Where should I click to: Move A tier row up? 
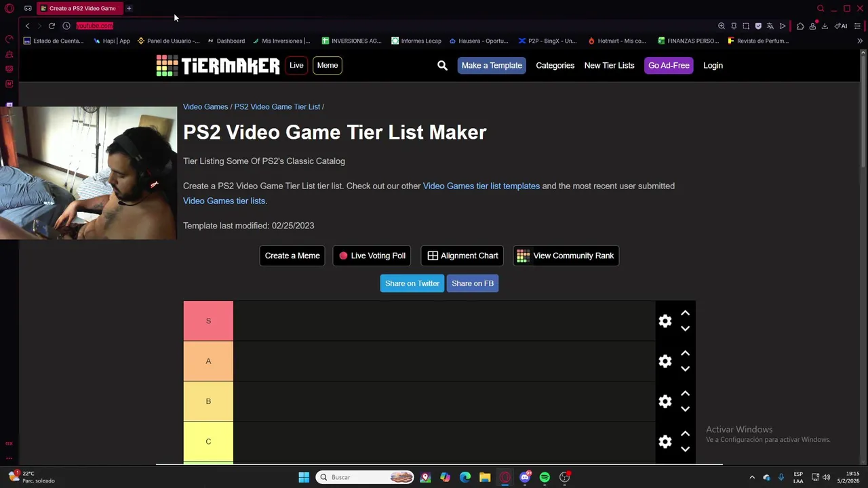685,353
